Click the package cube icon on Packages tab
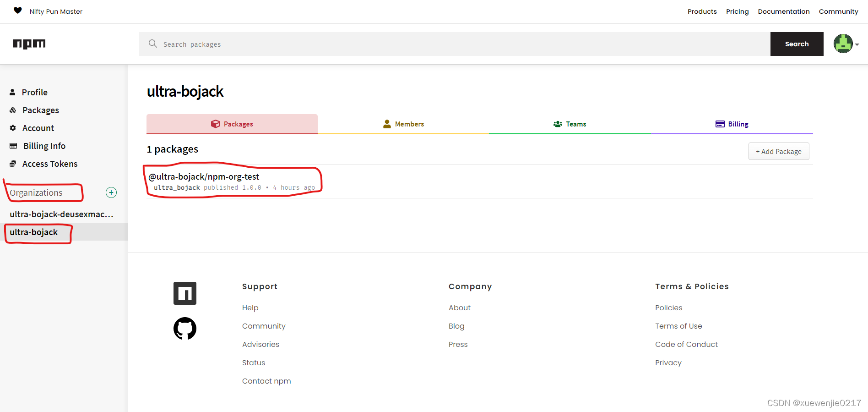868x412 pixels. click(x=216, y=124)
